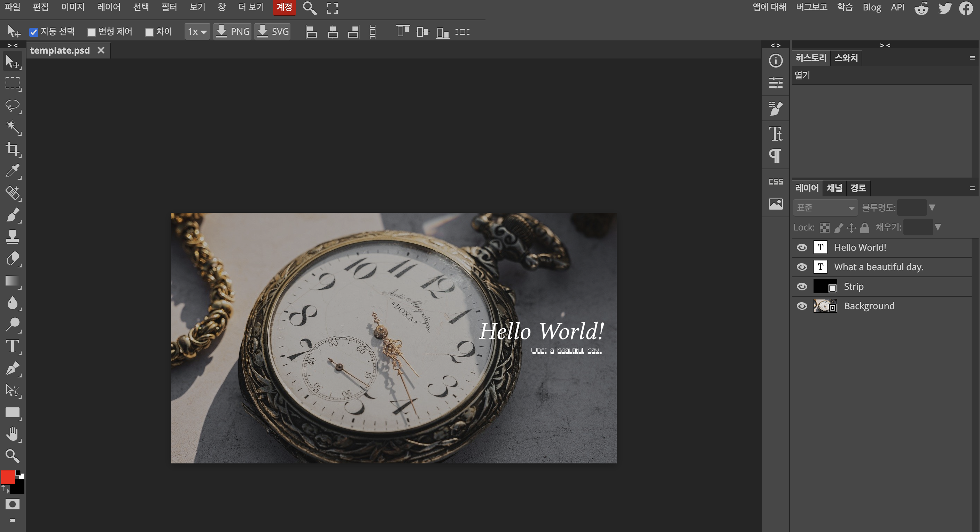Select the Hand tool
The width and height of the screenshot is (980, 532).
[x=13, y=434]
